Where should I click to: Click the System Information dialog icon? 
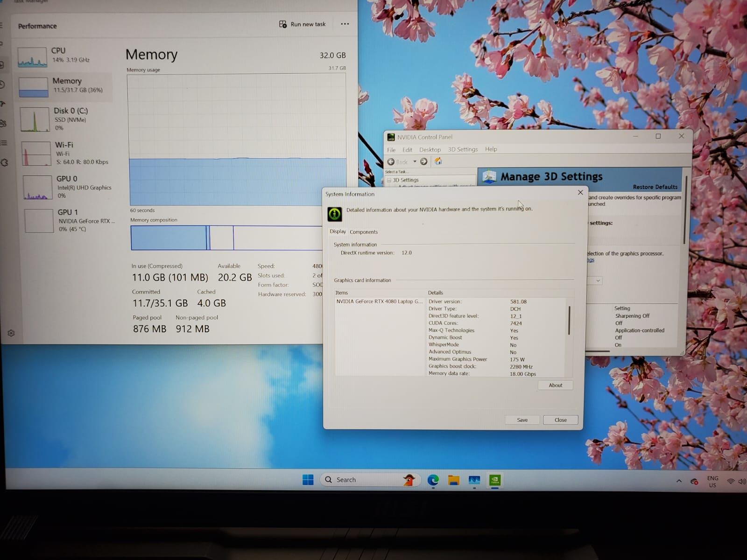click(x=335, y=214)
